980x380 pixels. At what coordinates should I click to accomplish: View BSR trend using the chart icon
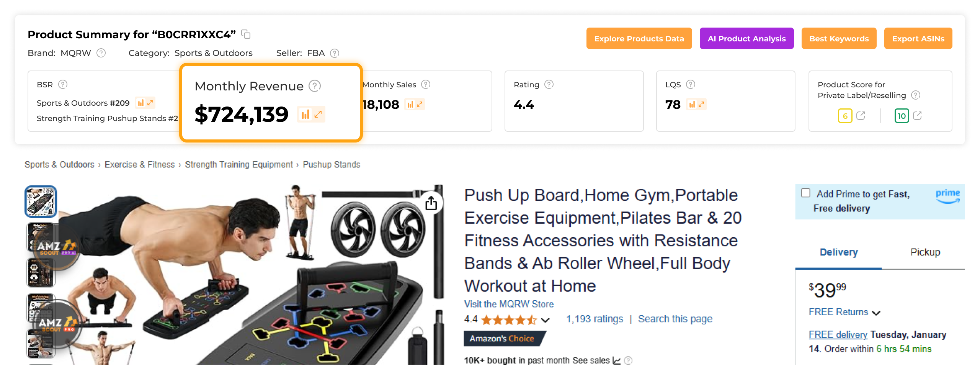tap(142, 103)
